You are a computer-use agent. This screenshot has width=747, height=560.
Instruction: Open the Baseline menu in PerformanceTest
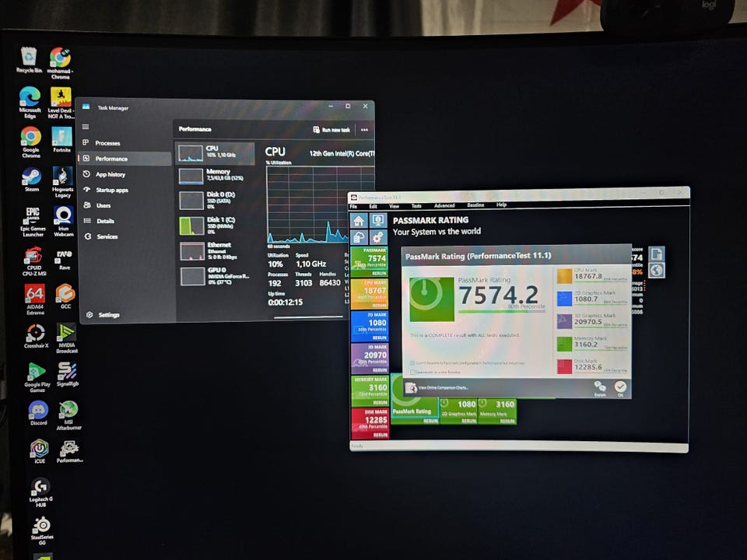pyautogui.click(x=475, y=205)
